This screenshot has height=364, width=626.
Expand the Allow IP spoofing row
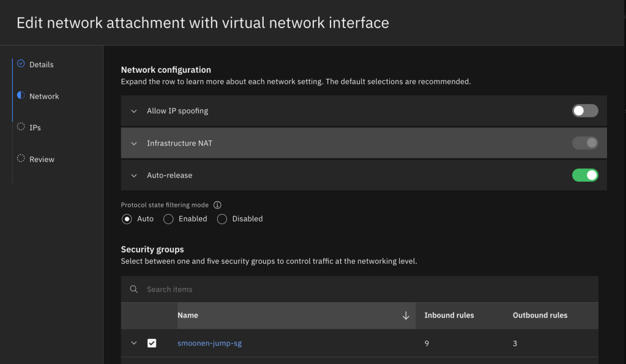click(x=134, y=111)
